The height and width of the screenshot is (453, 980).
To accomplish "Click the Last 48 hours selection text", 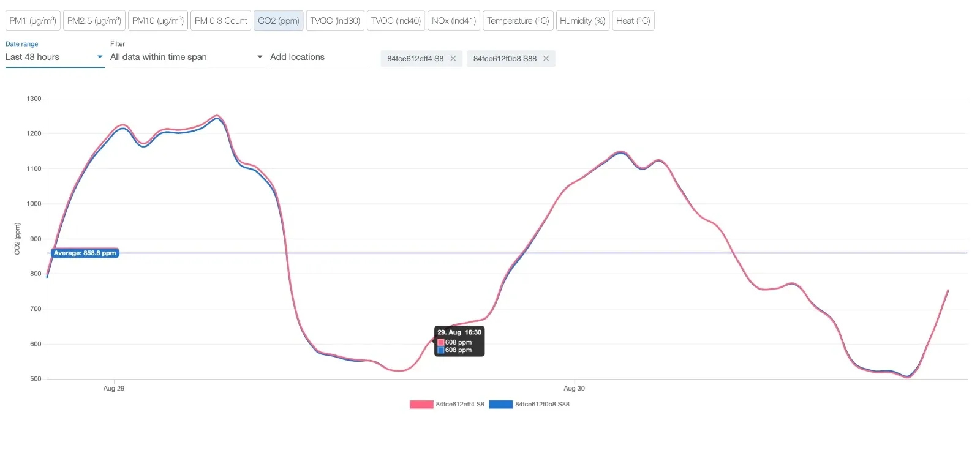I will pyautogui.click(x=32, y=57).
